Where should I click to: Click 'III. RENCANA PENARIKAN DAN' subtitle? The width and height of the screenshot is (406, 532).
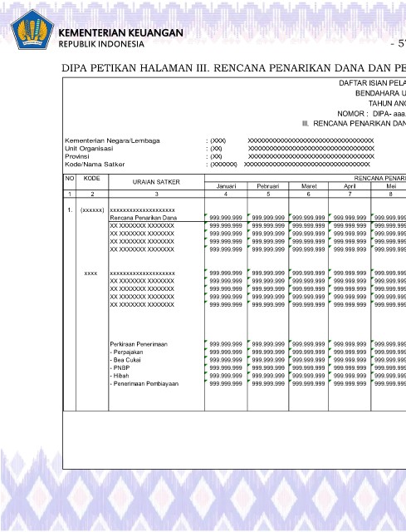354,124
